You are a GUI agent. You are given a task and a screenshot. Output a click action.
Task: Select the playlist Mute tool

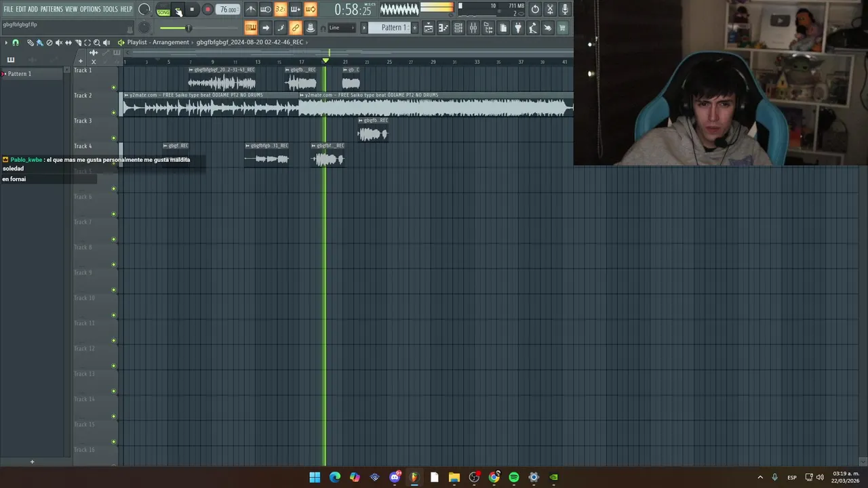(x=58, y=43)
